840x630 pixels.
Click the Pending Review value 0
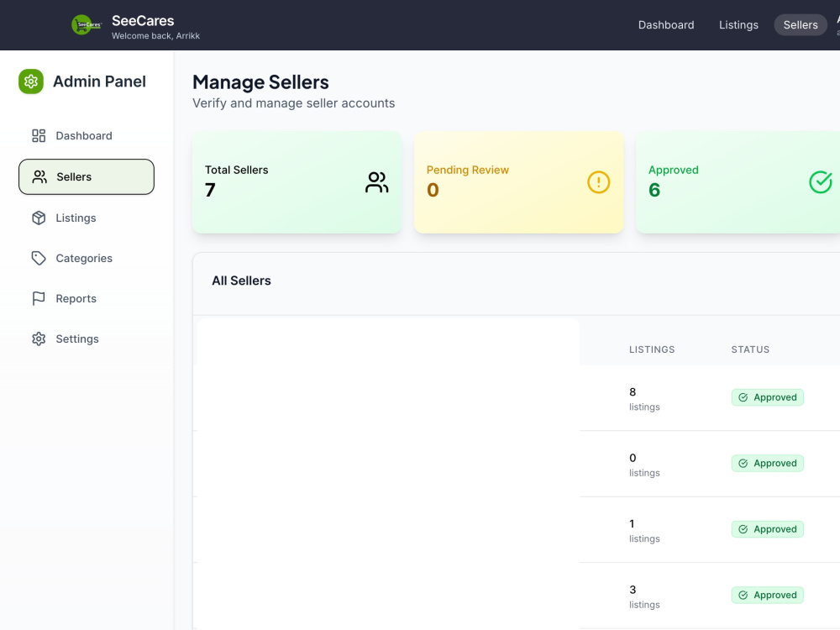pyautogui.click(x=433, y=190)
